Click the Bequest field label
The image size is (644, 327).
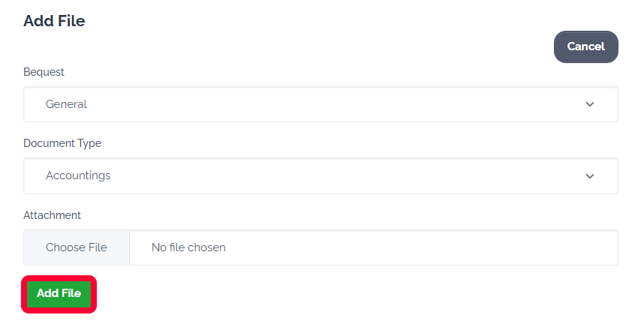[x=44, y=72]
